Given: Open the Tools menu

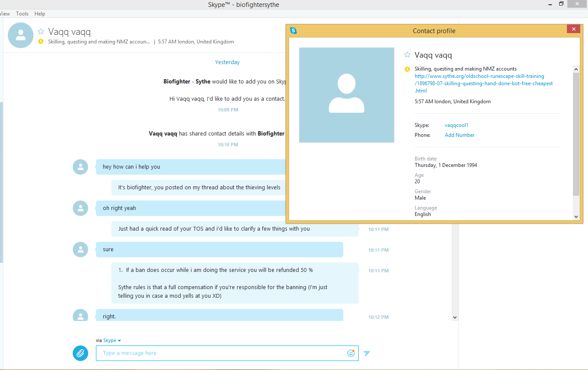Looking at the screenshot, I should 22,14.
